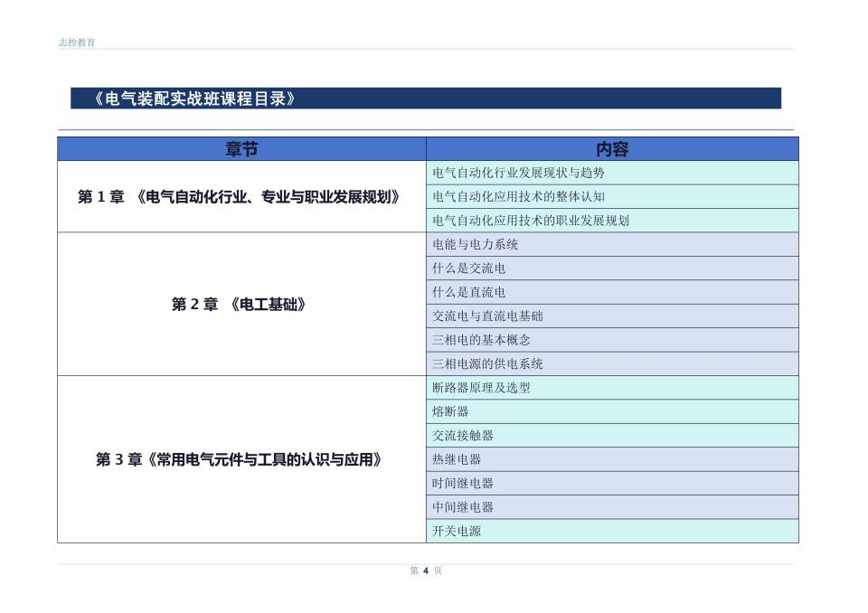Screen dimensions: 868x613
Task: Select the 《电气装配实战班课程目录》 title banner
Action: pos(426,99)
